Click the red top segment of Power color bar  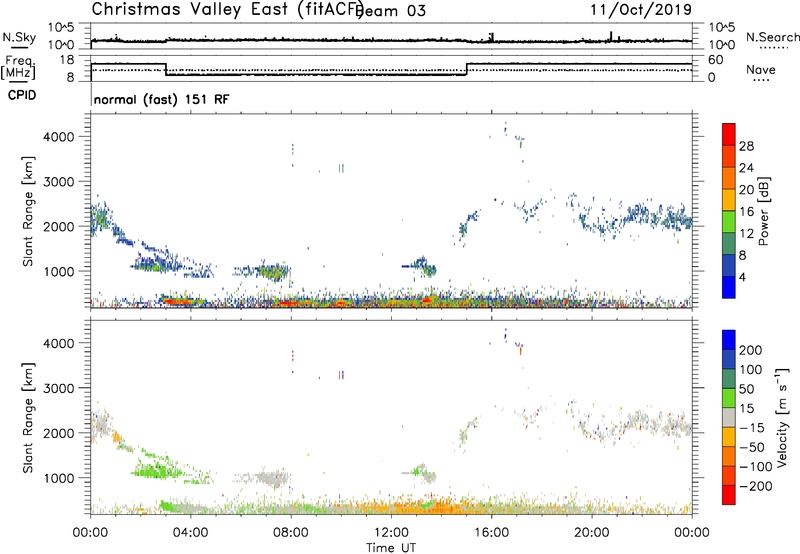pos(729,134)
